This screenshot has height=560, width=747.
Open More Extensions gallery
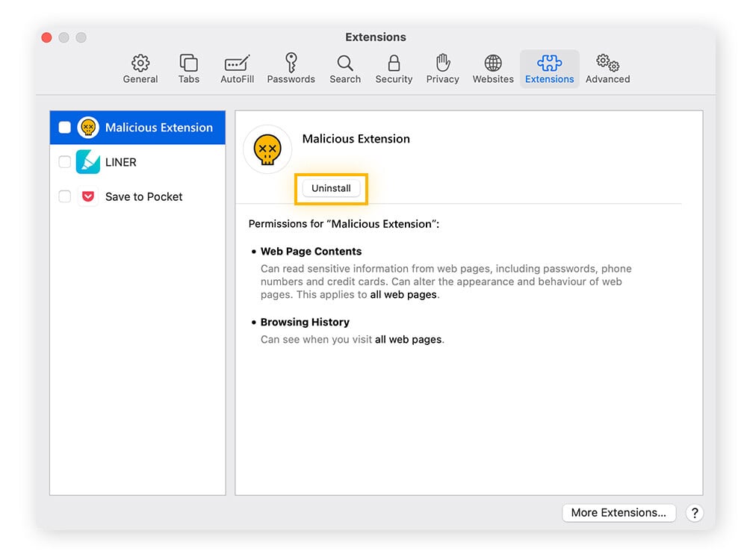pos(619,513)
